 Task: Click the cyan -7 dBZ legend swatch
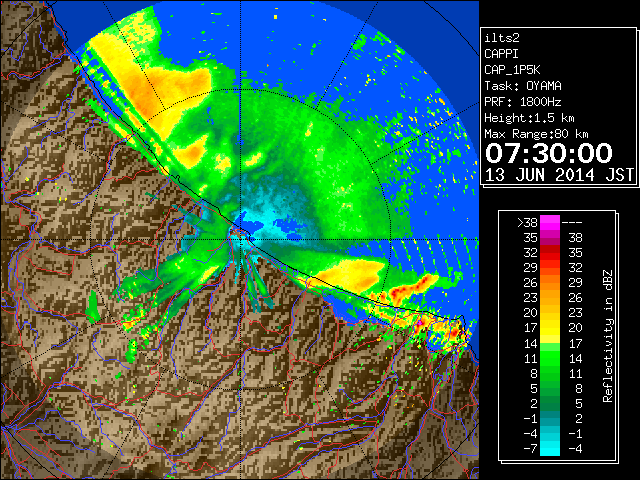coord(550,448)
